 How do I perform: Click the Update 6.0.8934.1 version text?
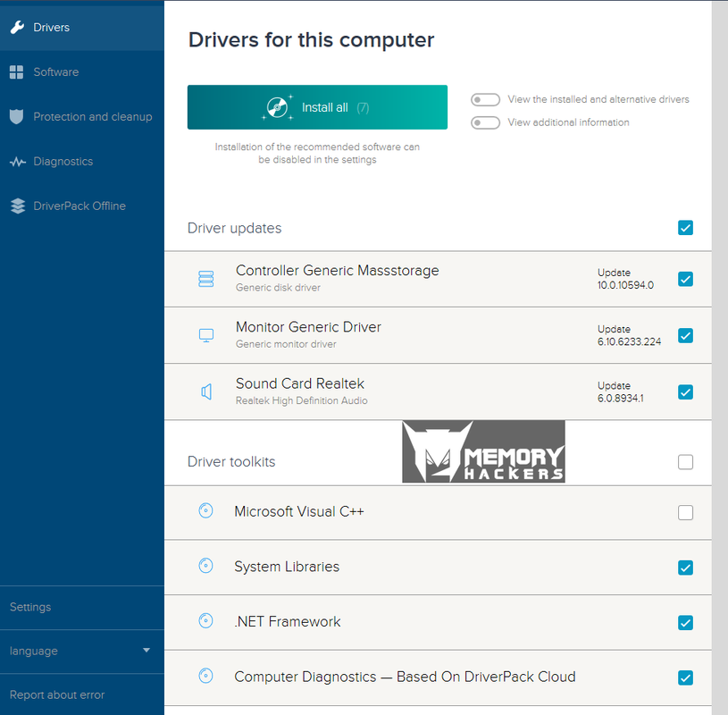coord(620,391)
